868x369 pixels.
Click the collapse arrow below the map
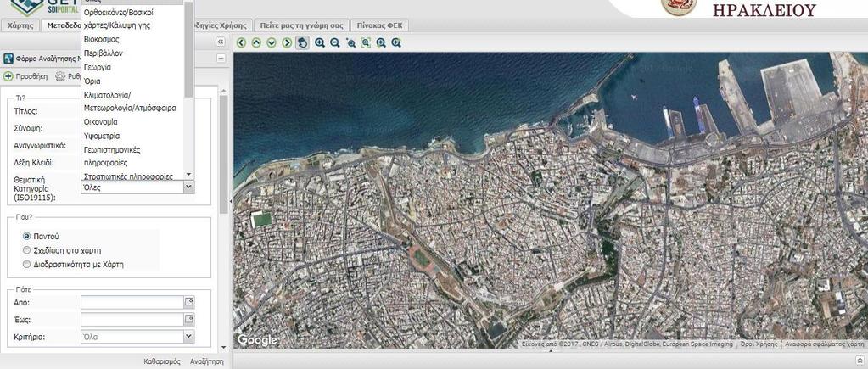click(x=551, y=350)
